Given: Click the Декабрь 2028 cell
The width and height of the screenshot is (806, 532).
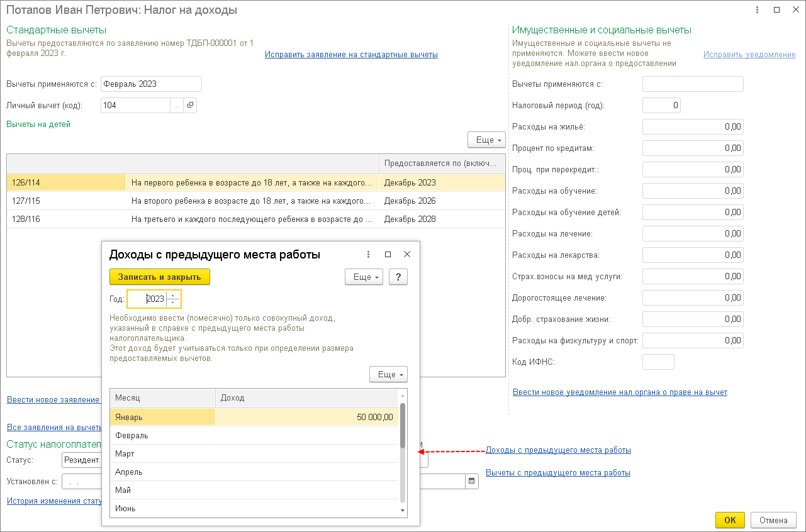Looking at the screenshot, I should [x=442, y=219].
